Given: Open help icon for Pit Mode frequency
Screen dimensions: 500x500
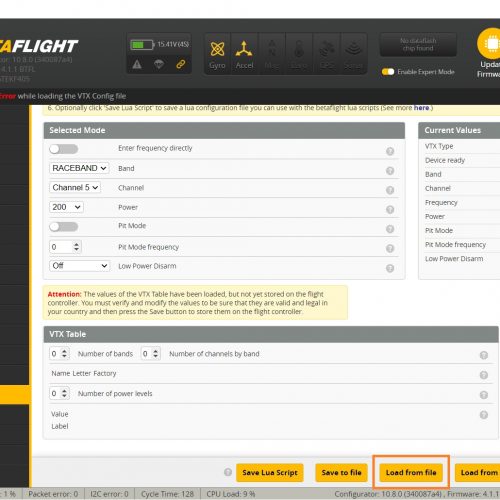Looking at the screenshot, I should (390, 248).
